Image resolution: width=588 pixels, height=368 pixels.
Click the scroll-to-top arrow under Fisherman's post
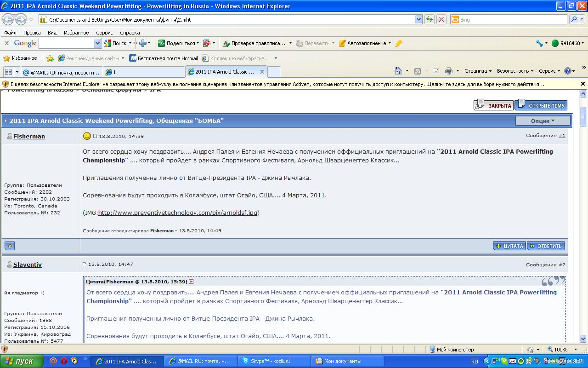click(10, 246)
